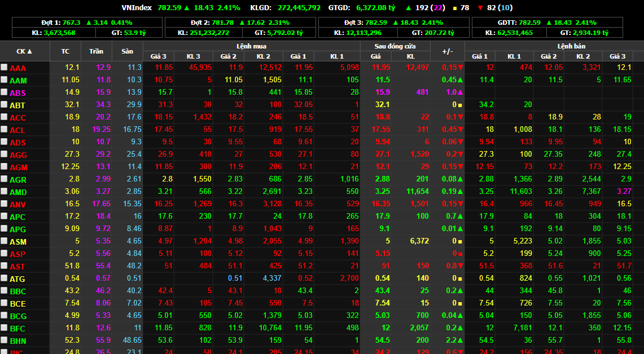Open the AGR ticker symbol link
The image size is (644, 354).
coord(18,180)
